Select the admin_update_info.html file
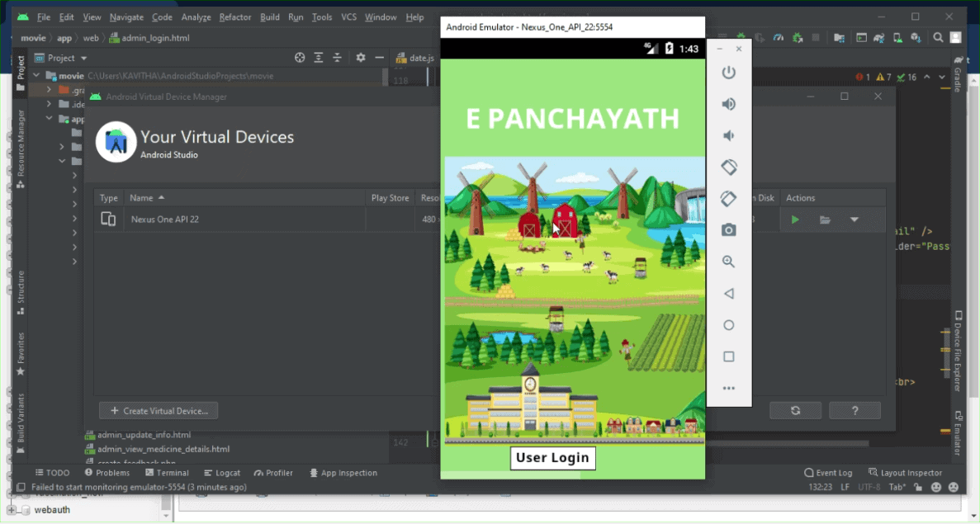Viewport: 980px width, 524px height. [144, 435]
